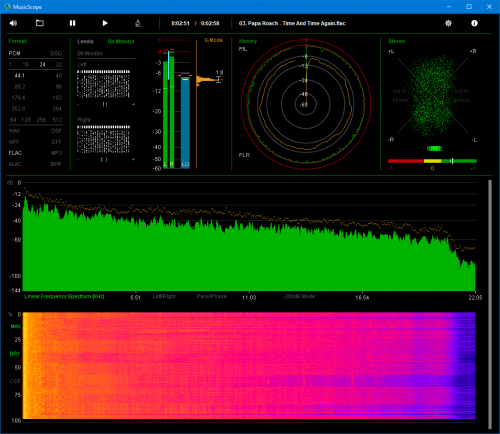Toggle the S-Mode loudness option
The width and height of the screenshot is (500, 434).
click(x=213, y=40)
